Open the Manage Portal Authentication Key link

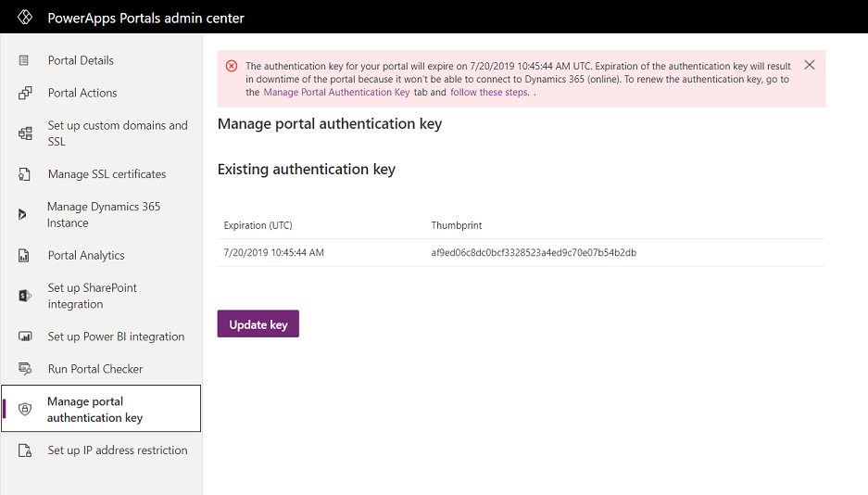(x=336, y=93)
